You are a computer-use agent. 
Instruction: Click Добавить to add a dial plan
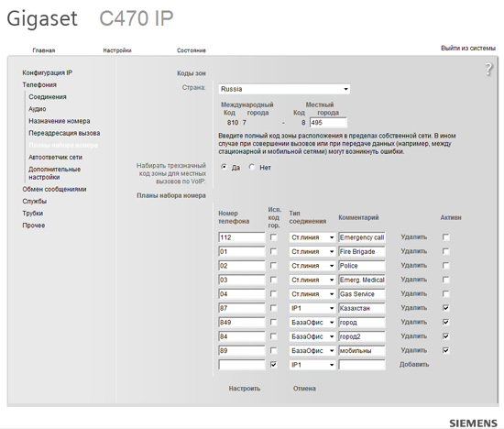(414, 364)
